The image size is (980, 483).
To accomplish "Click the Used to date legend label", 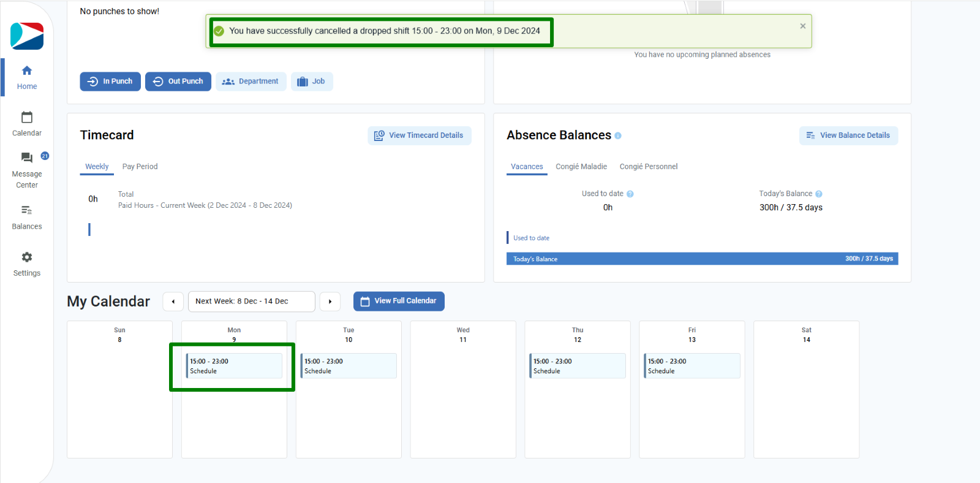I will (531, 238).
